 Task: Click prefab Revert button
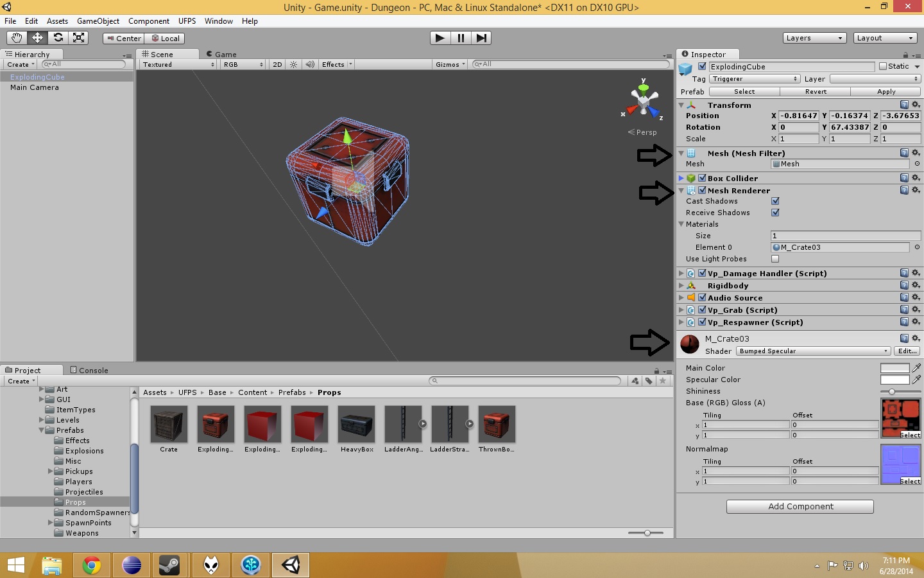pyautogui.click(x=816, y=92)
